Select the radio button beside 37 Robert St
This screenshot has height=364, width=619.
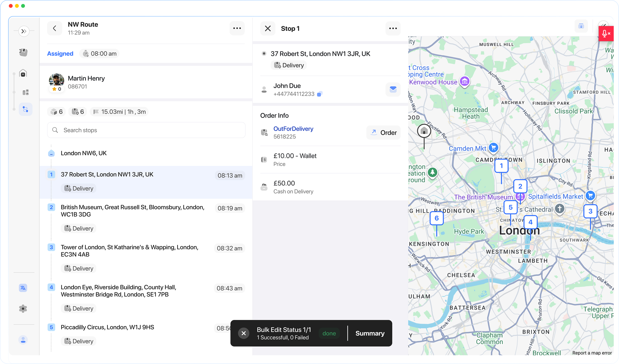click(264, 53)
